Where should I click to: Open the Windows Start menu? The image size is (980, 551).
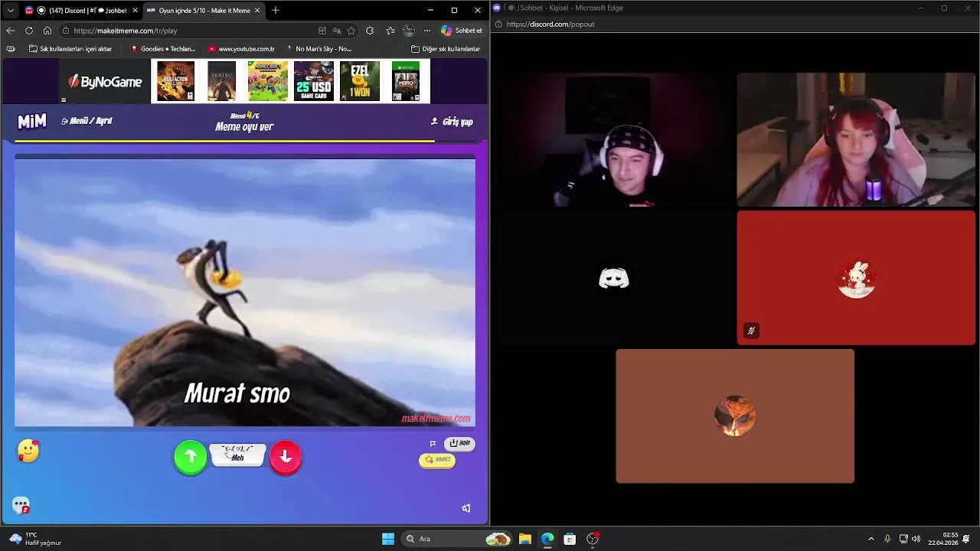click(388, 539)
